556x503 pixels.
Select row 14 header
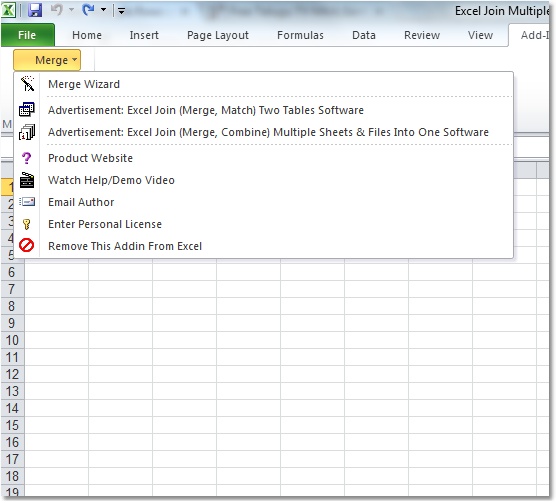[x=12, y=408]
